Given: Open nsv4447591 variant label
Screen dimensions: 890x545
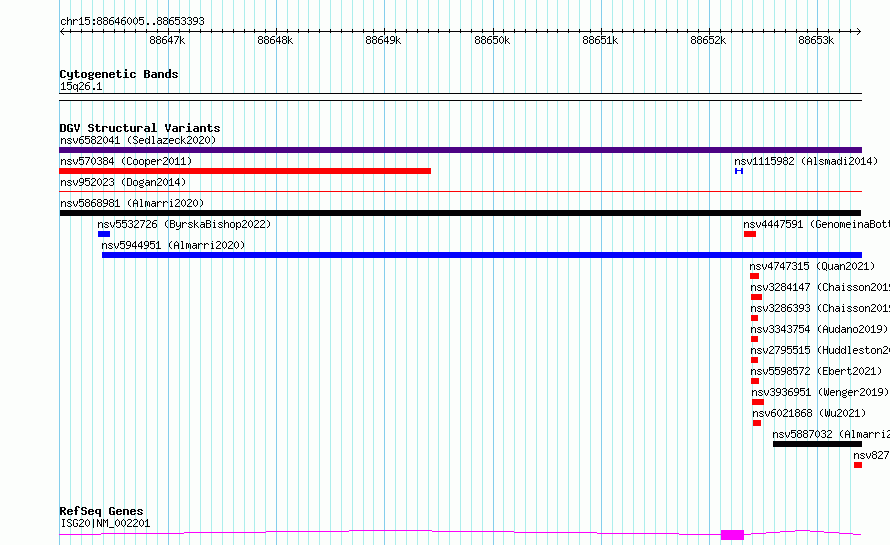Looking at the screenshot, I should pos(816,224).
